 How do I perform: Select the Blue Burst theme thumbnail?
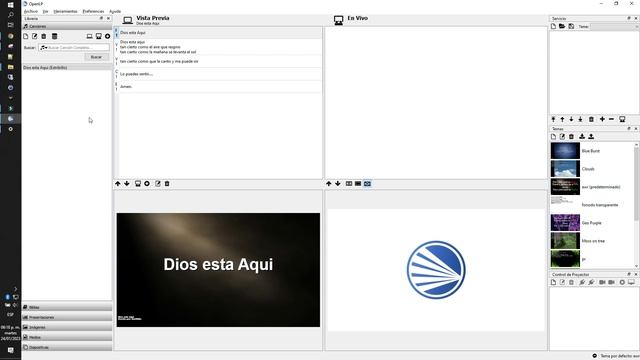pos(565,151)
